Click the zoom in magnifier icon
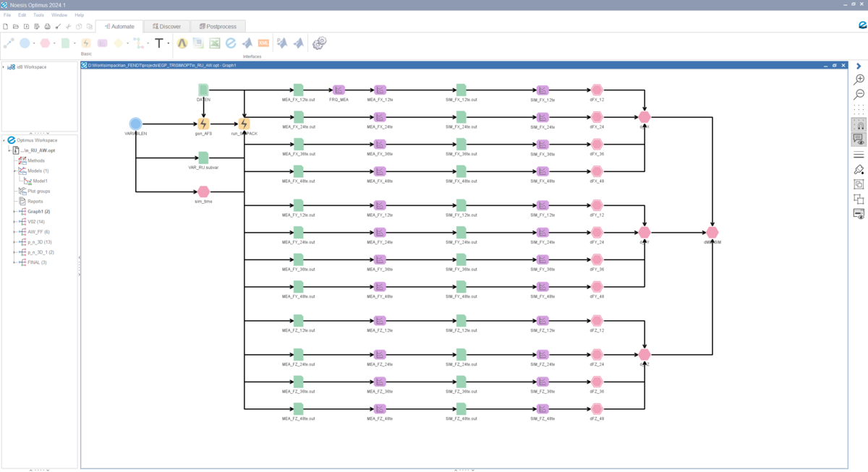The image size is (868, 472). coord(859,80)
